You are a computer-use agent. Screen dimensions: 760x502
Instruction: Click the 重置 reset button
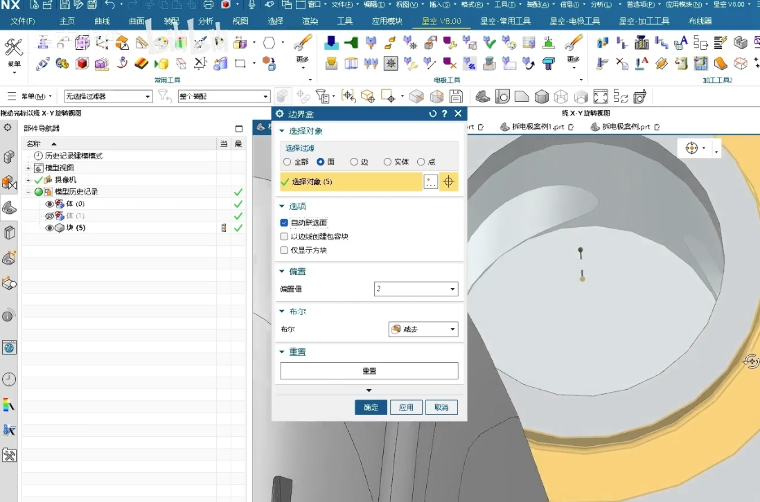(x=369, y=371)
